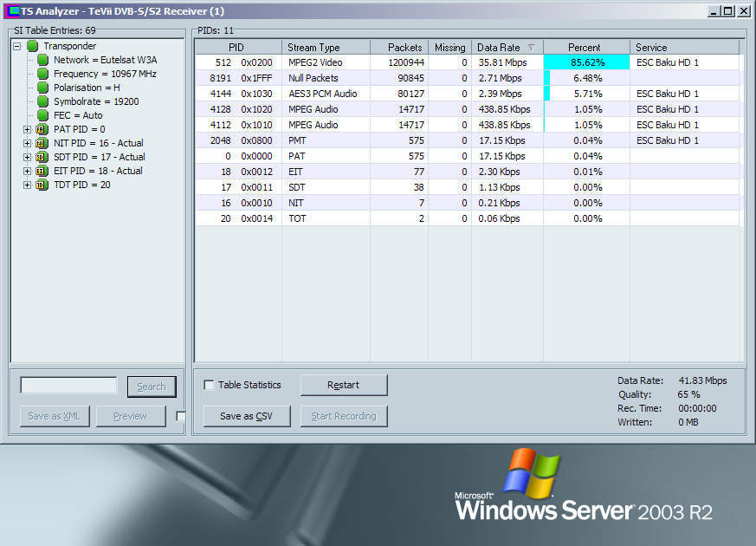Toggle the small checkbox next to Preview

(181, 416)
